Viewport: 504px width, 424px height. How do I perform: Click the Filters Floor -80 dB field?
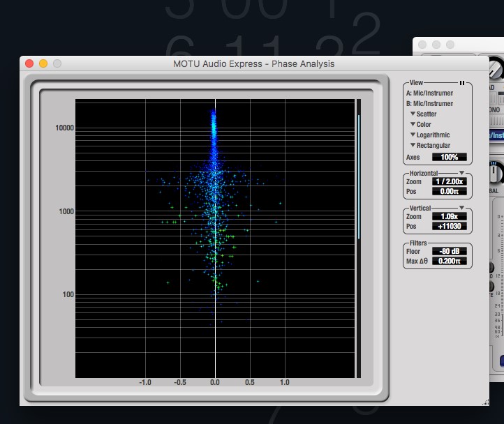coord(449,251)
